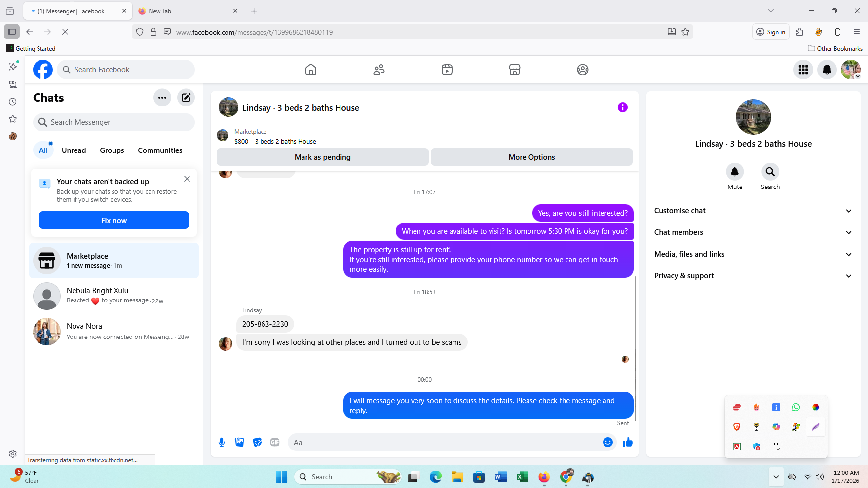Go to Facebook Home feed icon
Image resolution: width=868 pixels, height=488 pixels.
pos(311,70)
